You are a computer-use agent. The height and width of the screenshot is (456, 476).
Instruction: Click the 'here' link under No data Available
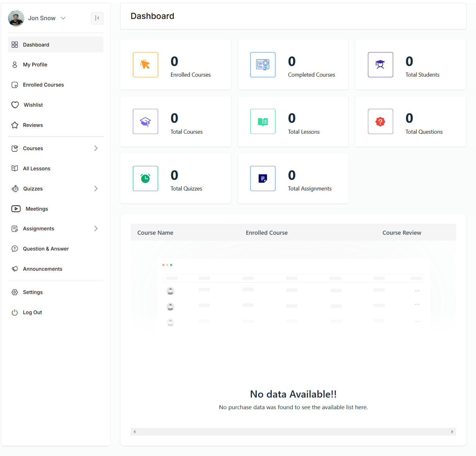pyautogui.click(x=360, y=407)
